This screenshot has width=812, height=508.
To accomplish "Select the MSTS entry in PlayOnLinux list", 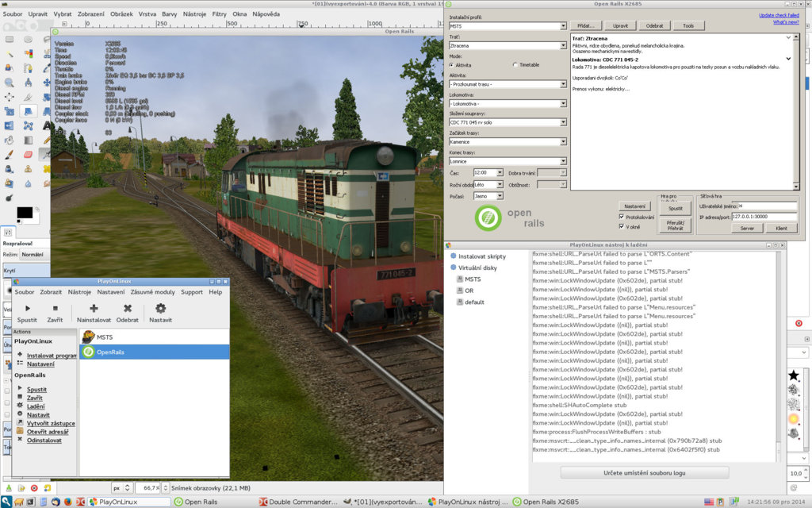I will (105, 337).
